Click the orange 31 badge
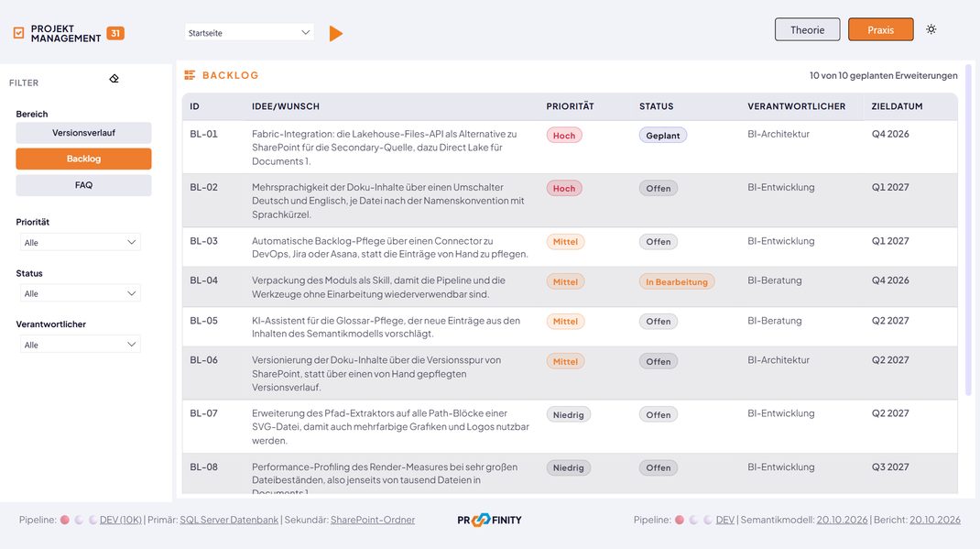 115,33
